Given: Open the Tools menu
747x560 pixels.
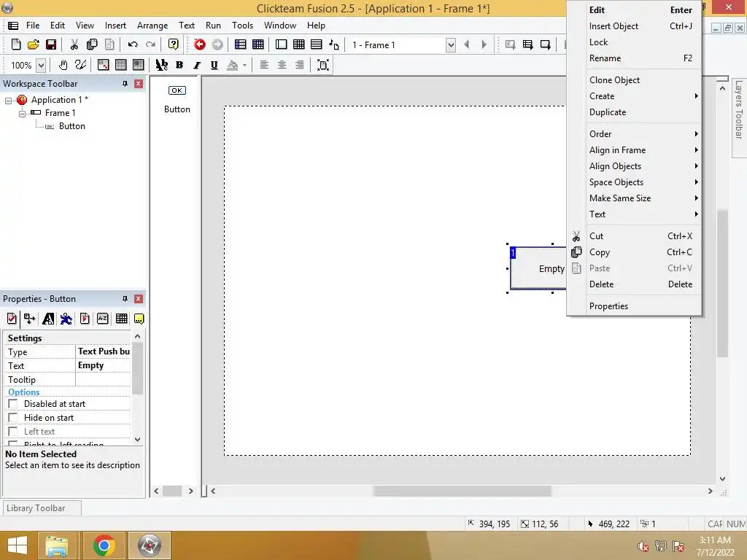Looking at the screenshot, I should click(242, 26).
